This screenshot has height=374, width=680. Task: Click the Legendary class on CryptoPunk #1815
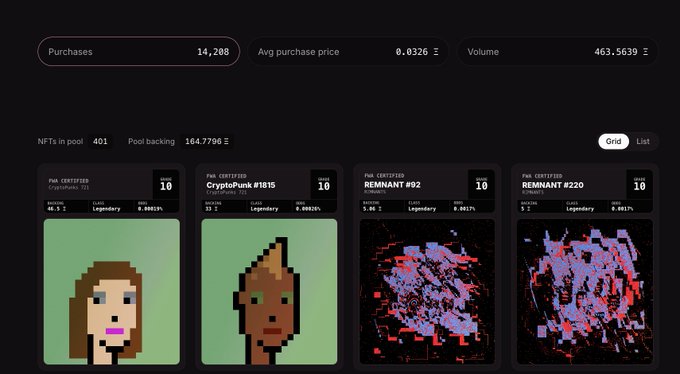[x=264, y=209]
